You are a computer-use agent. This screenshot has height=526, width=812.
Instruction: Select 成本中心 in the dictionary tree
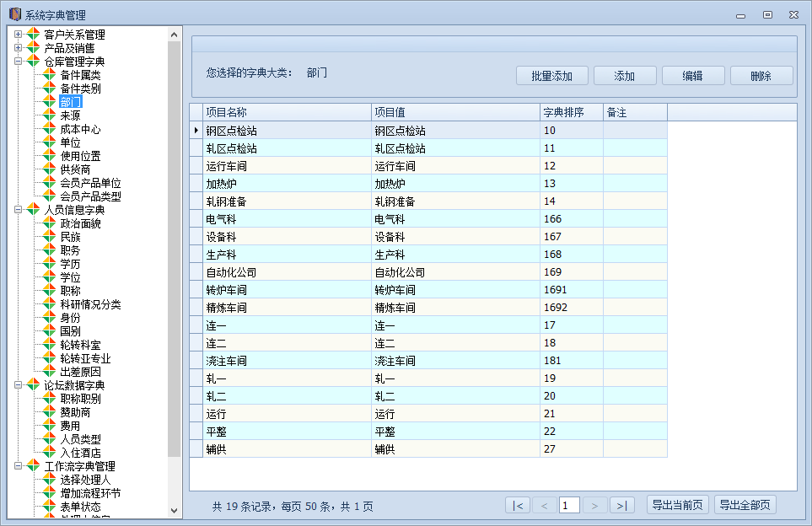[x=80, y=129]
